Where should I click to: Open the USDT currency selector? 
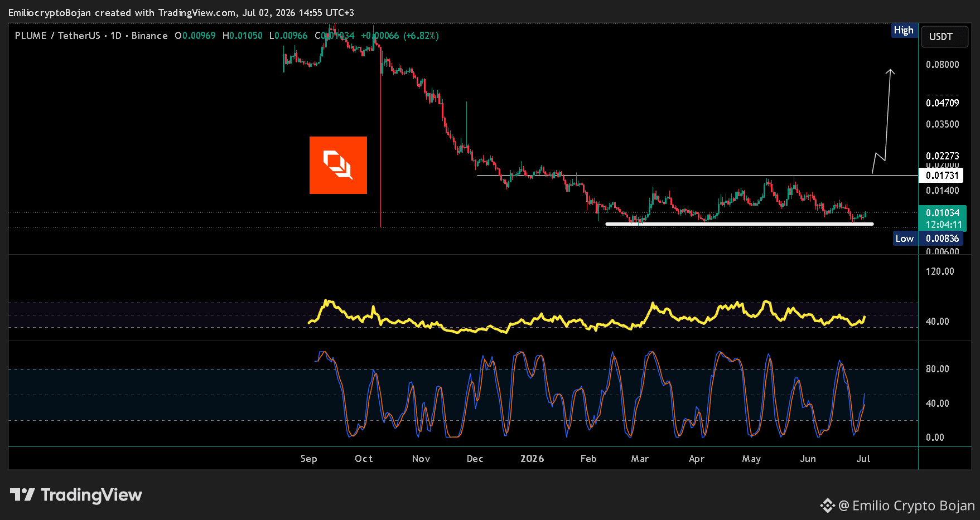tap(944, 37)
